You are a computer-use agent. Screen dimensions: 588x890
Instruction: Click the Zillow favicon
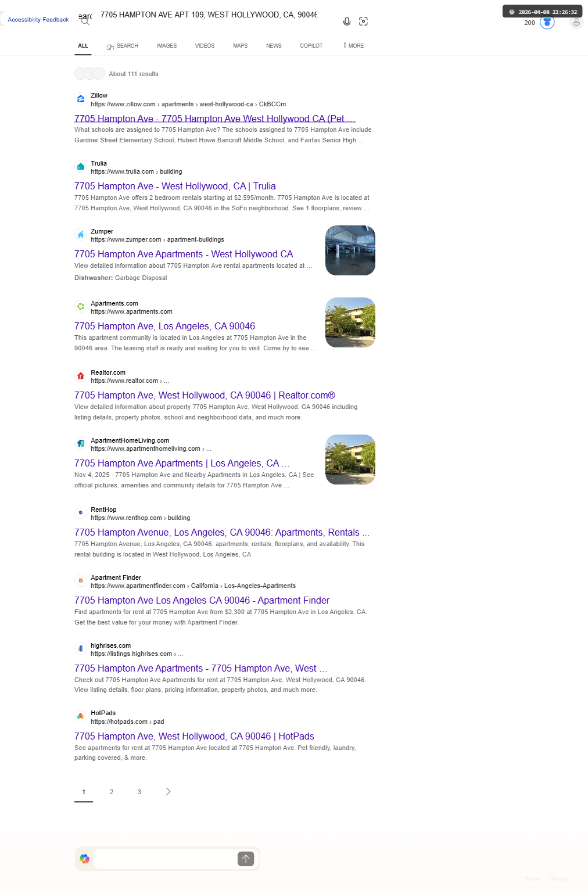point(81,99)
